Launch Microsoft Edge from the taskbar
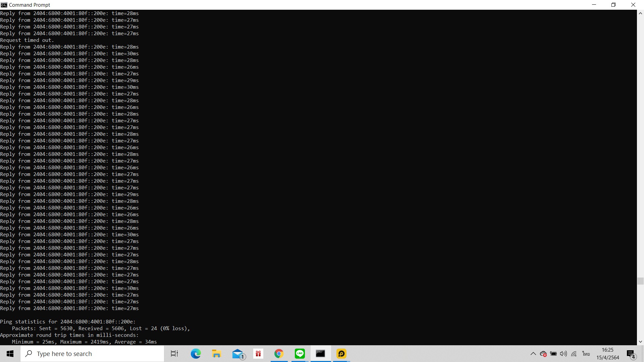 pyautogui.click(x=196, y=354)
